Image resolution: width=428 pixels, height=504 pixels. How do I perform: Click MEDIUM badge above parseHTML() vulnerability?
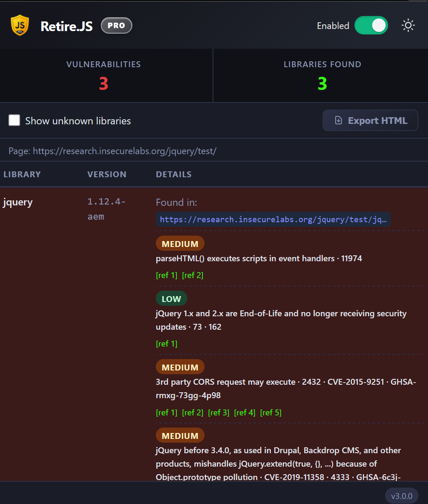click(180, 244)
